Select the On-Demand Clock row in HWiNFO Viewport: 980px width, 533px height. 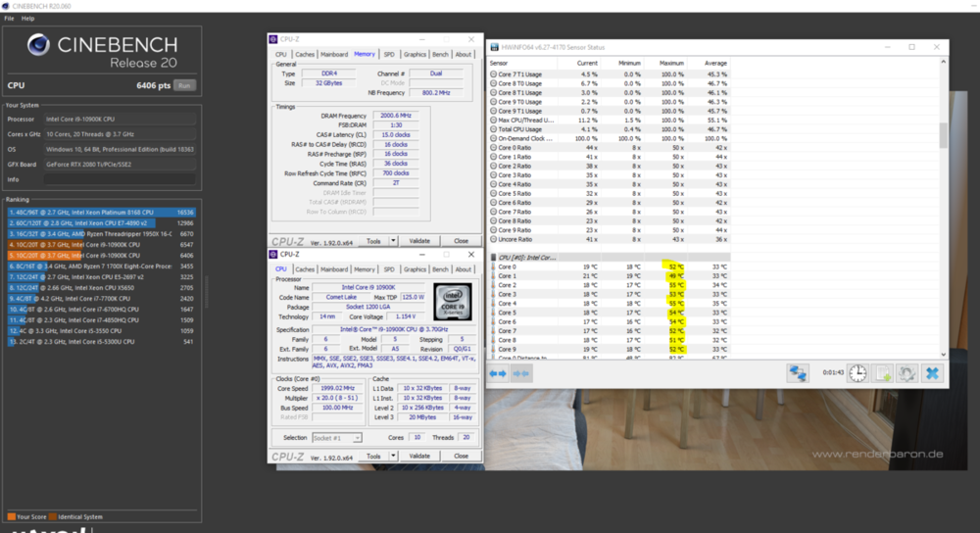610,139
